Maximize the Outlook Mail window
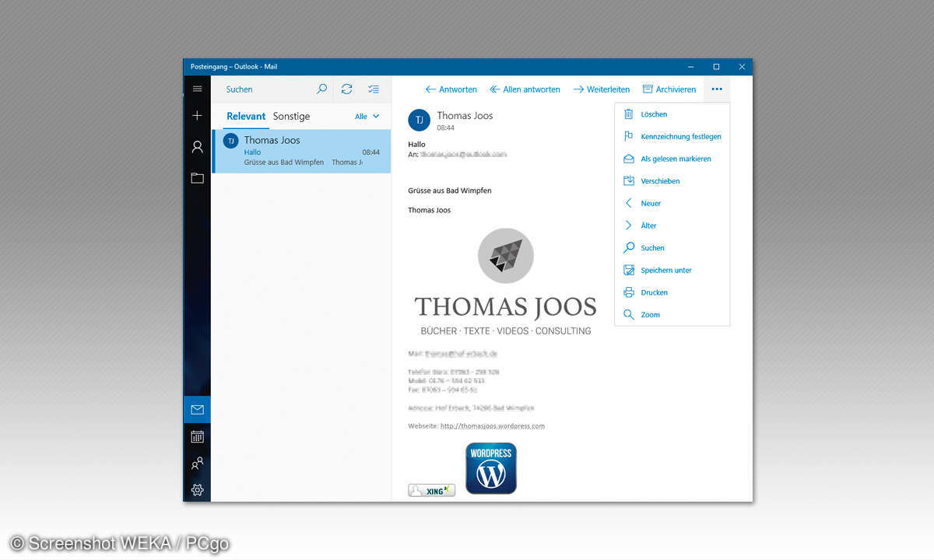 716,67
